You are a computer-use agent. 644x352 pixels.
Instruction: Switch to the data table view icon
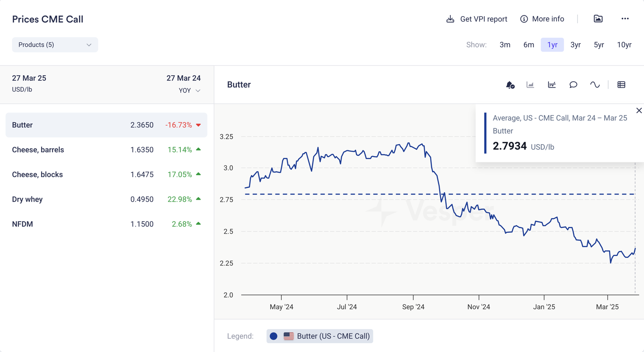point(621,85)
